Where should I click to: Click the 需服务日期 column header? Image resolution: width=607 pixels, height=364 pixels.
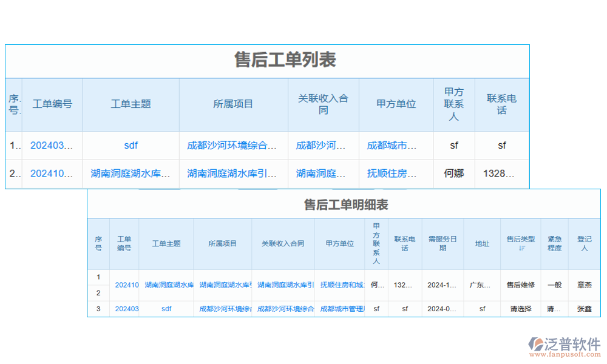coord(443,244)
